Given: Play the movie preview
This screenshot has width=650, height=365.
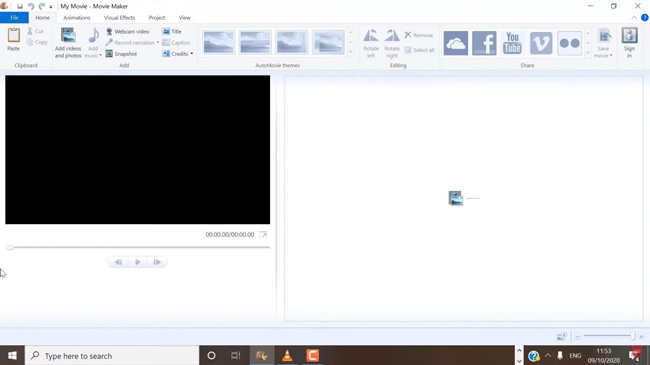Looking at the screenshot, I should [x=138, y=262].
